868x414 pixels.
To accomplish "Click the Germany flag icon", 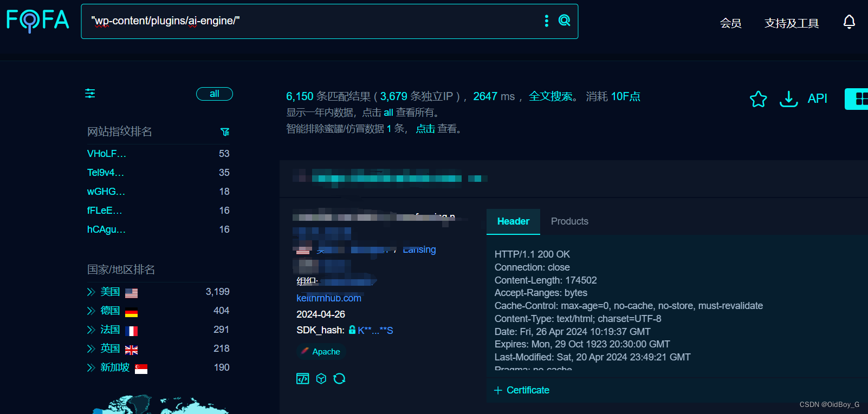I will coord(131,312).
